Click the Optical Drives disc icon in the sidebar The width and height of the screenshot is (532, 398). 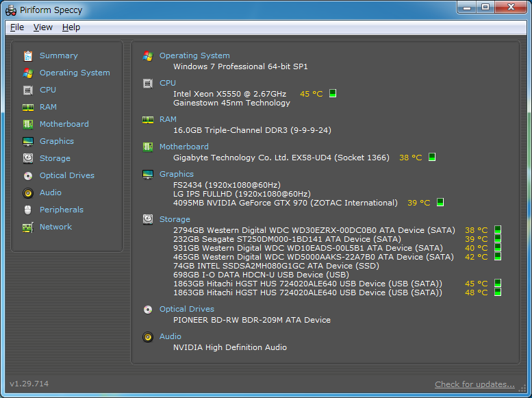tap(28, 175)
